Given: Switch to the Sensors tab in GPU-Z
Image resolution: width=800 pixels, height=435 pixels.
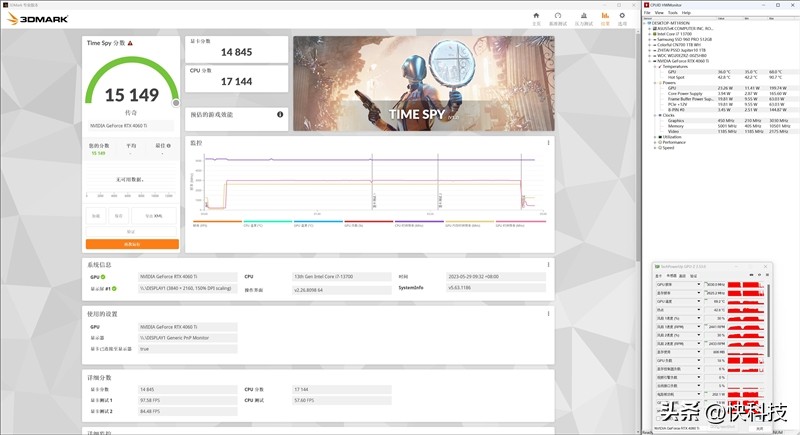Looking at the screenshot, I should [x=671, y=275].
